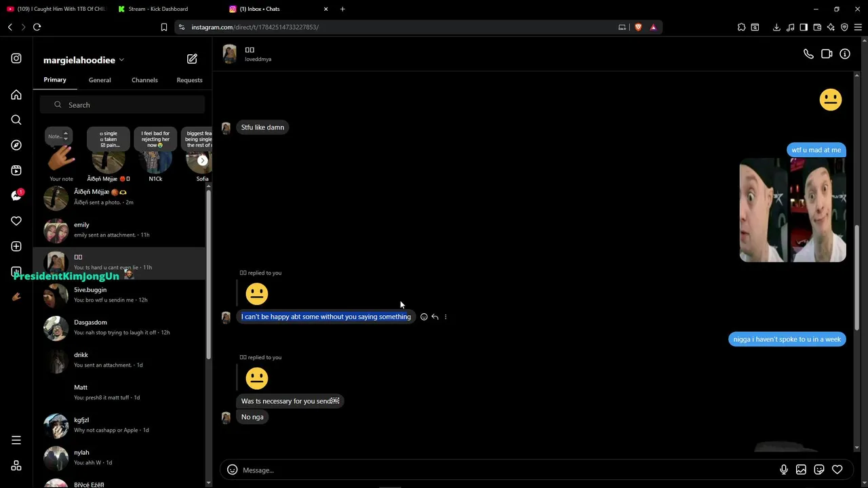Switch to YouTube I Caught Him browser tab
Image resolution: width=868 pixels, height=488 pixels.
56,9
